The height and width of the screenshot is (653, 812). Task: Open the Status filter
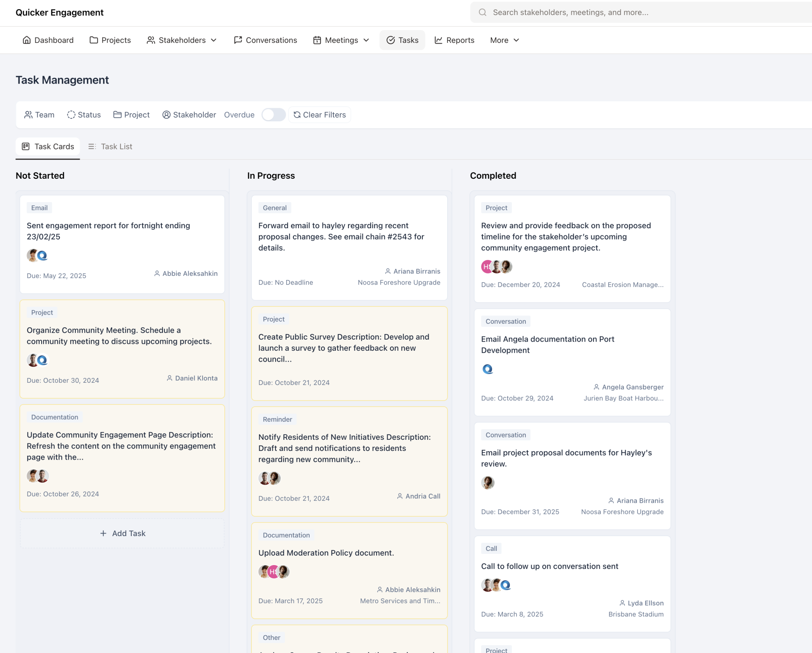[x=84, y=115]
